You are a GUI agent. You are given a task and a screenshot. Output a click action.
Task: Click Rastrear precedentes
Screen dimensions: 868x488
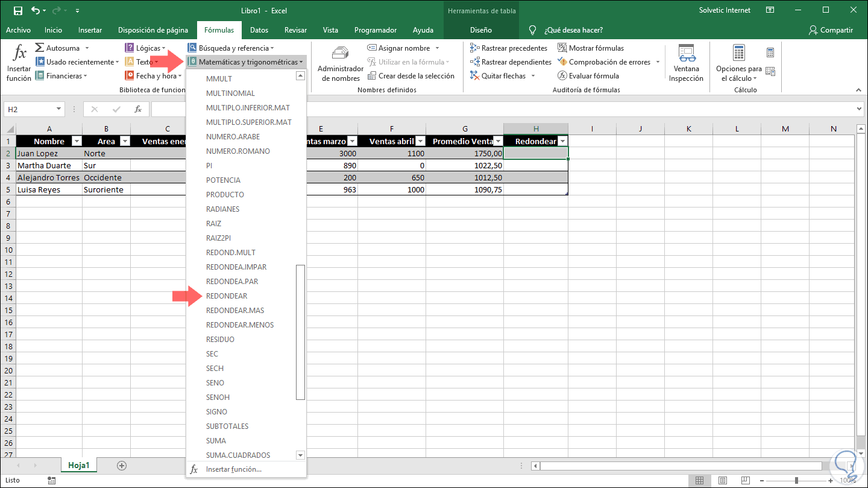pyautogui.click(x=509, y=48)
